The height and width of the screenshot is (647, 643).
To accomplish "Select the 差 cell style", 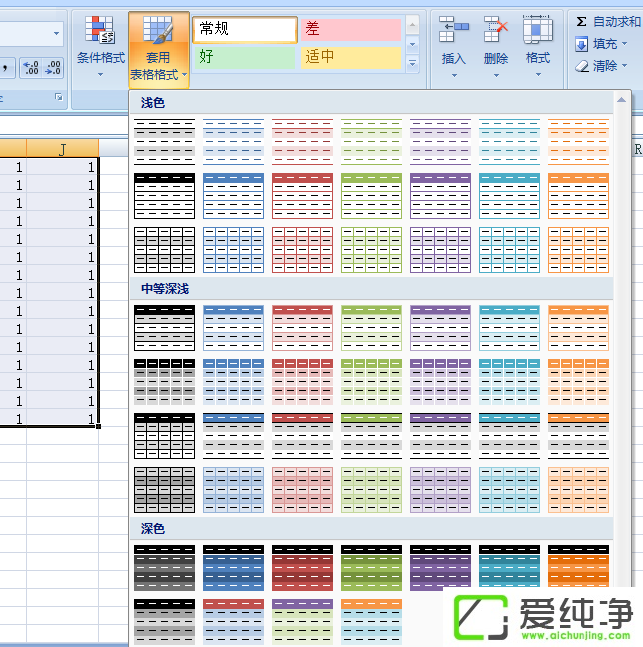I will tap(351, 29).
